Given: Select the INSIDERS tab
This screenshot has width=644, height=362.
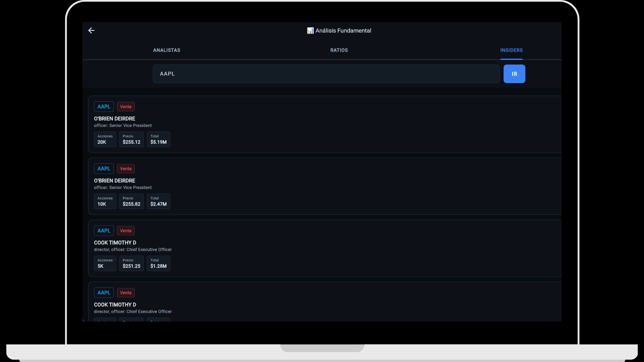Looking at the screenshot, I should (x=511, y=50).
